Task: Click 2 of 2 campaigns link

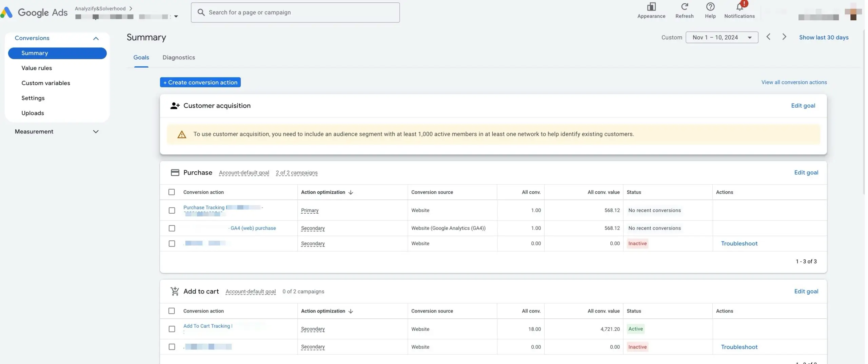Action: [297, 173]
